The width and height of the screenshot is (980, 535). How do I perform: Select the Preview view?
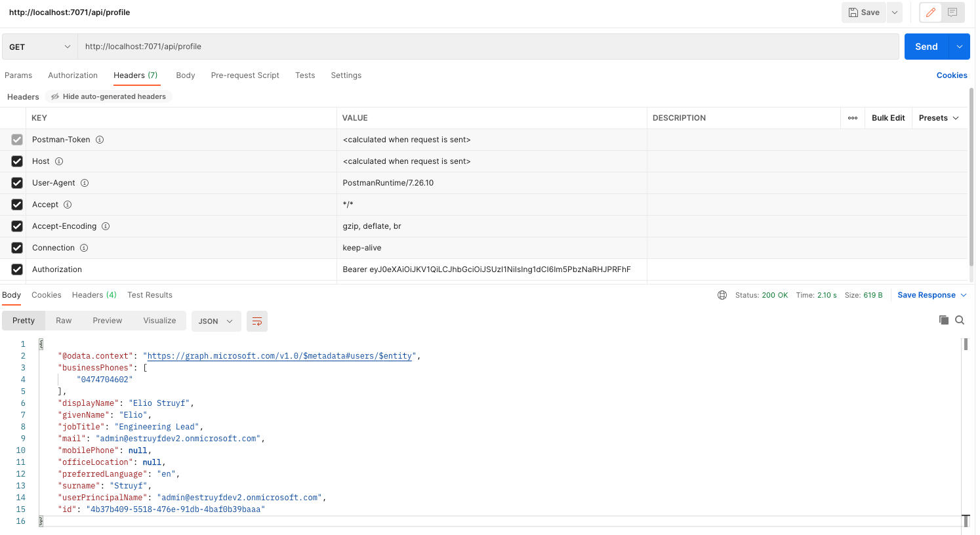pyautogui.click(x=108, y=321)
